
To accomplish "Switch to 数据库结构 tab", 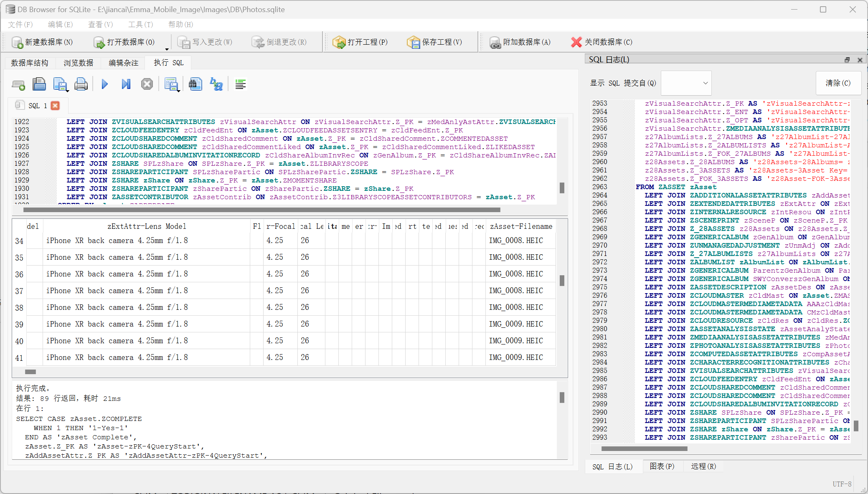I will (x=30, y=63).
